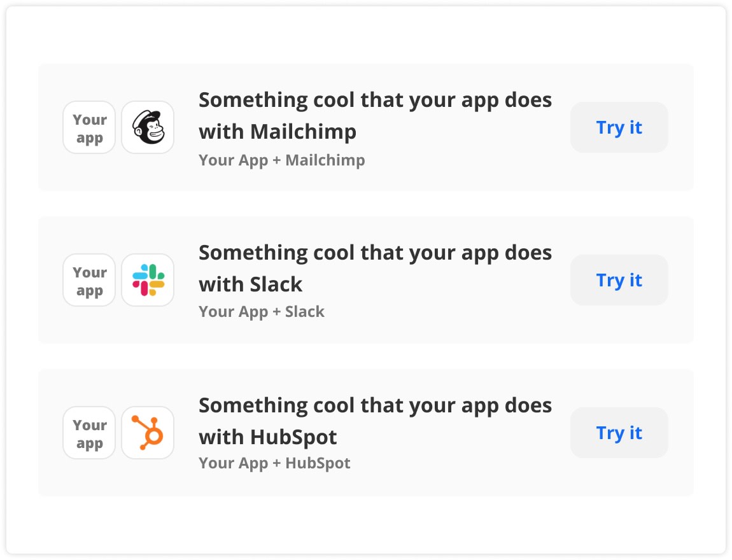Open the 'Something cool… with HubSpot' headline
This screenshot has width=732, height=560.
point(375,421)
